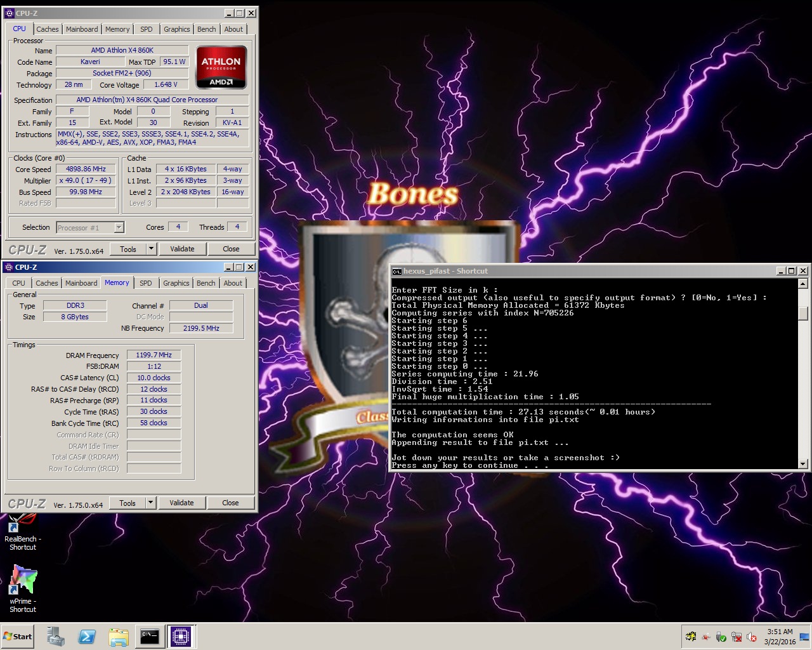The image size is (812, 650).
Task: Click the network status tray icon
Action: pyautogui.click(x=737, y=637)
